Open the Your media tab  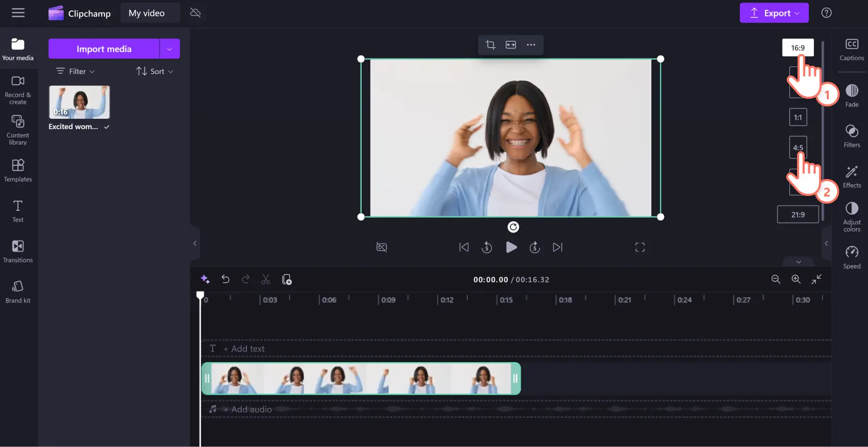18,49
